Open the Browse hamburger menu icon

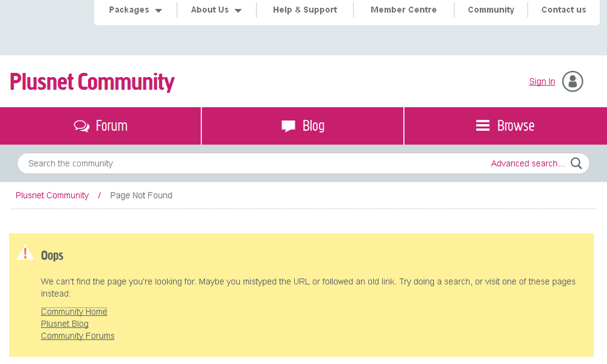pyautogui.click(x=482, y=126)
